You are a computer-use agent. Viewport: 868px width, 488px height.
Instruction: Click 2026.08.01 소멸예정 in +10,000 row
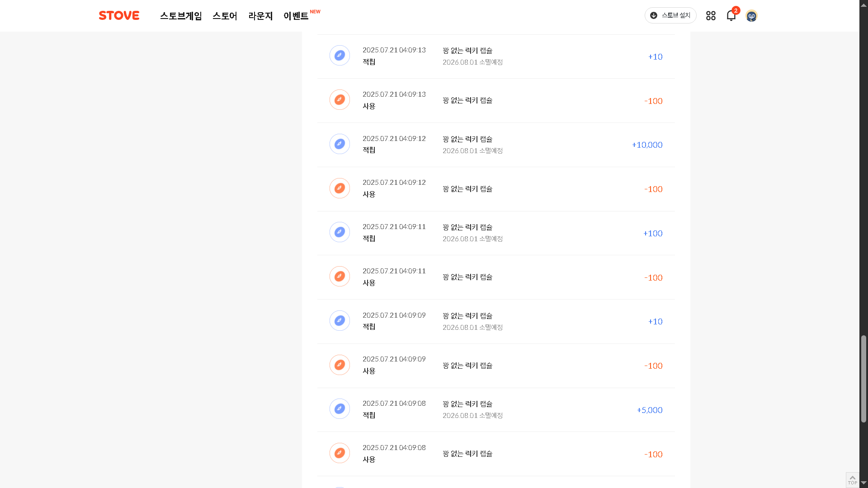(x=472, y=151)
